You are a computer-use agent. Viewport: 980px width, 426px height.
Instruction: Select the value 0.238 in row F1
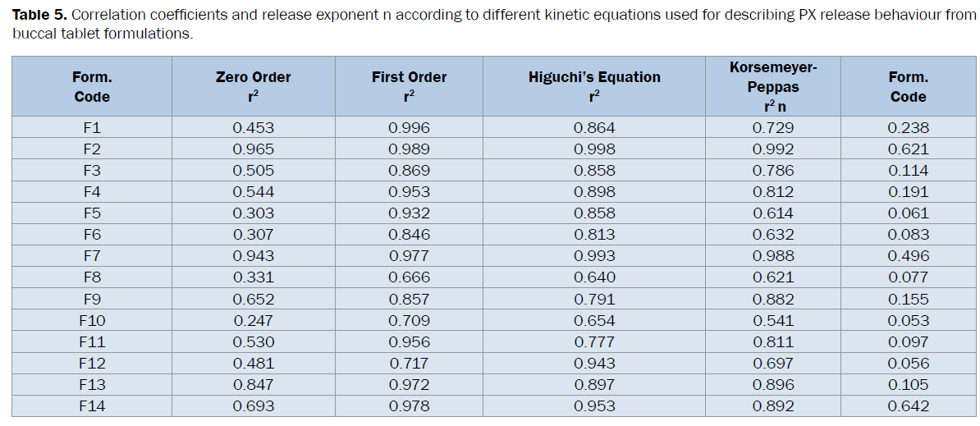coord(908,127)
